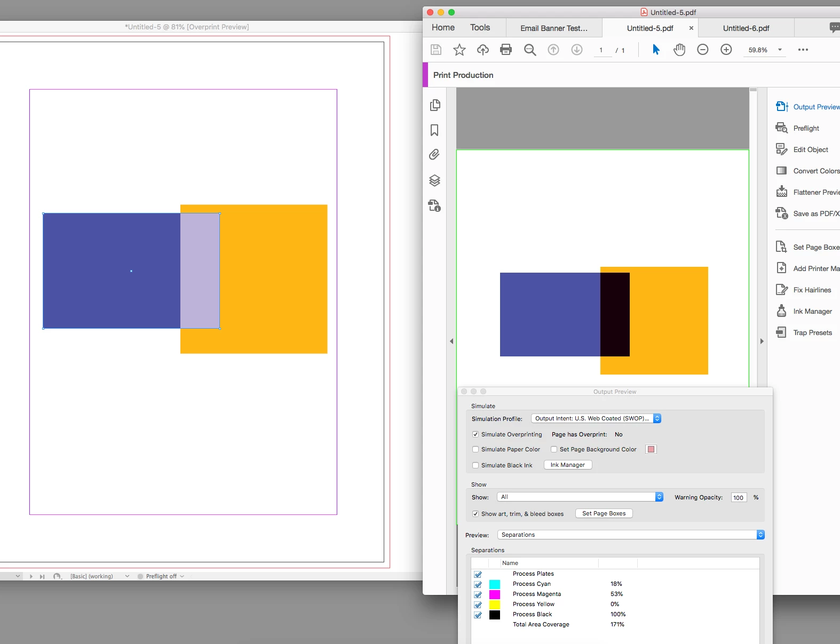Open the Layers panel icon

(x=434, y=180)
